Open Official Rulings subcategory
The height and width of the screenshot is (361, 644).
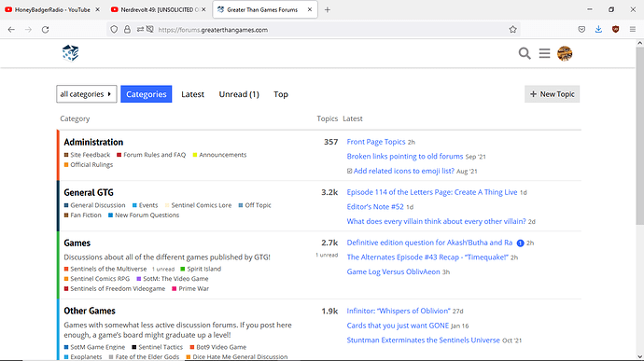pyautogui.click(x=89, y=165)
